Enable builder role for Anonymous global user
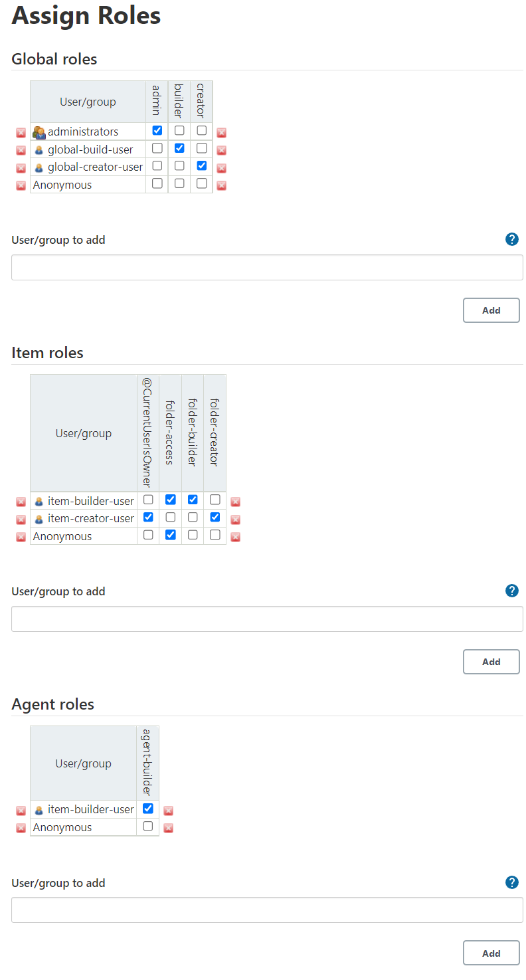Viewport: 526px width, 980px height. coord(179,183)
